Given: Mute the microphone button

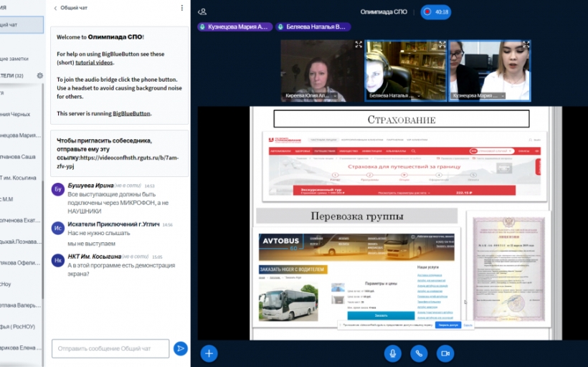Looking at the screenshot, I should click(x=393, y=353).
